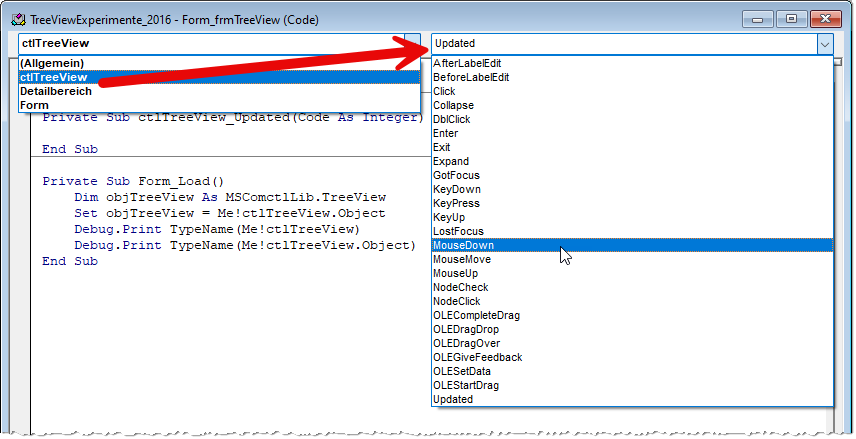Choose Updated event at list bottom
The width and height of the screenshot is (856, 439).
[x=632, y=400]
